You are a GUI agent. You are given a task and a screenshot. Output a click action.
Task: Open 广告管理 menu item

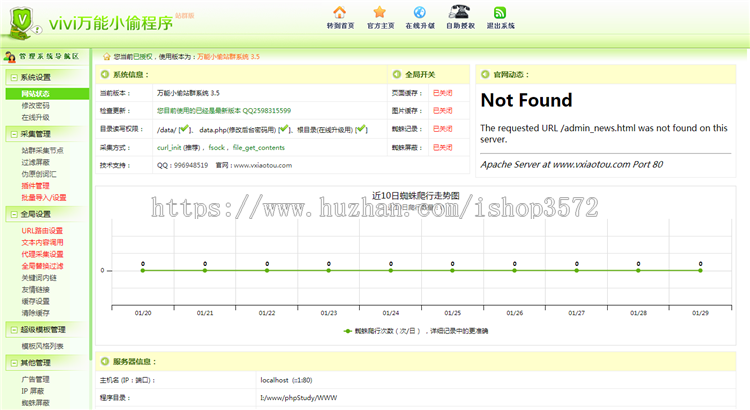35,379
